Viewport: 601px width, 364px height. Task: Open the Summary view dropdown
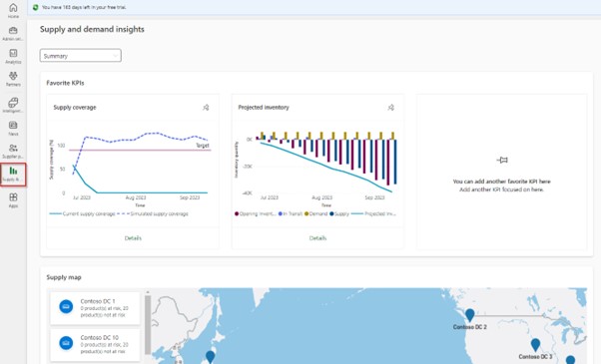pos(81,56)
